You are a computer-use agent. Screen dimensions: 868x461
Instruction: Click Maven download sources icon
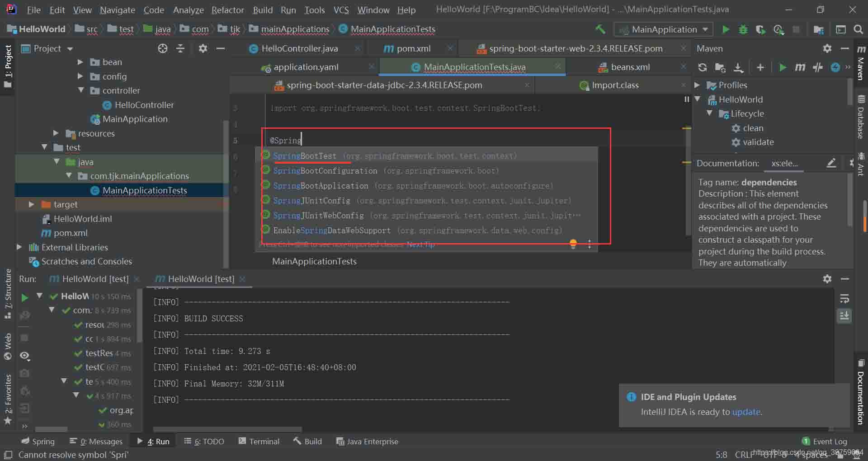(x=738, y=67)
